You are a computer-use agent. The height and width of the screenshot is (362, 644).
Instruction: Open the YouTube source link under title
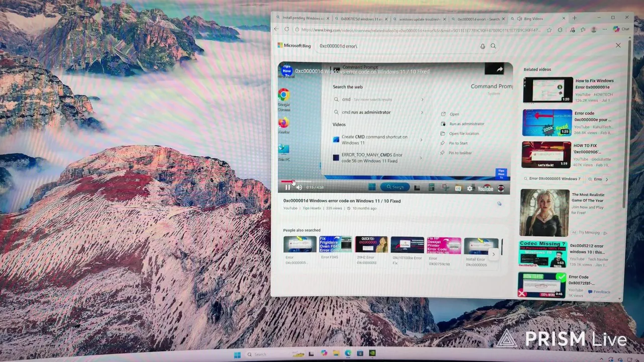pos(290,208)
